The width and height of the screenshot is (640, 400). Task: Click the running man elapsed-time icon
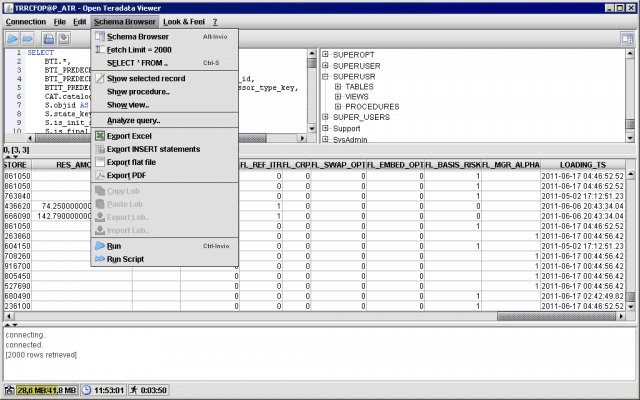coord(134,390)
